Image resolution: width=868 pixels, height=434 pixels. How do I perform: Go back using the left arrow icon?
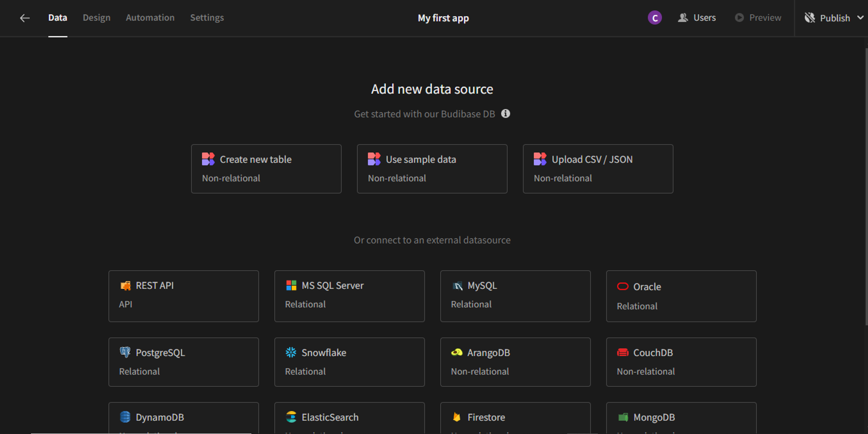click(x=25, y=18)
